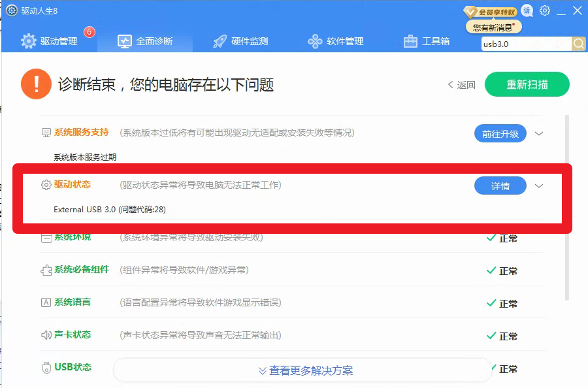Click the search magnifier button

click(x=579, y=44)
